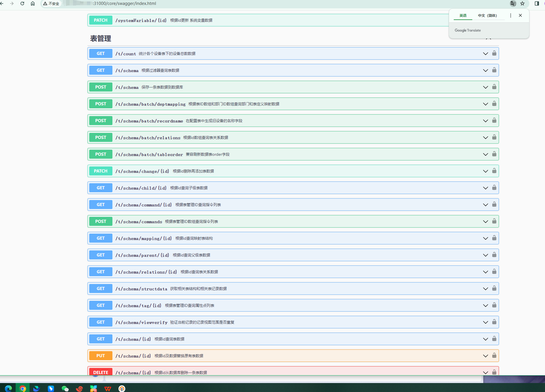This screenshot has width=545, height=392.
Task: Expand chevron on /t/schema/batch/relations
Action: click(486, 138)
